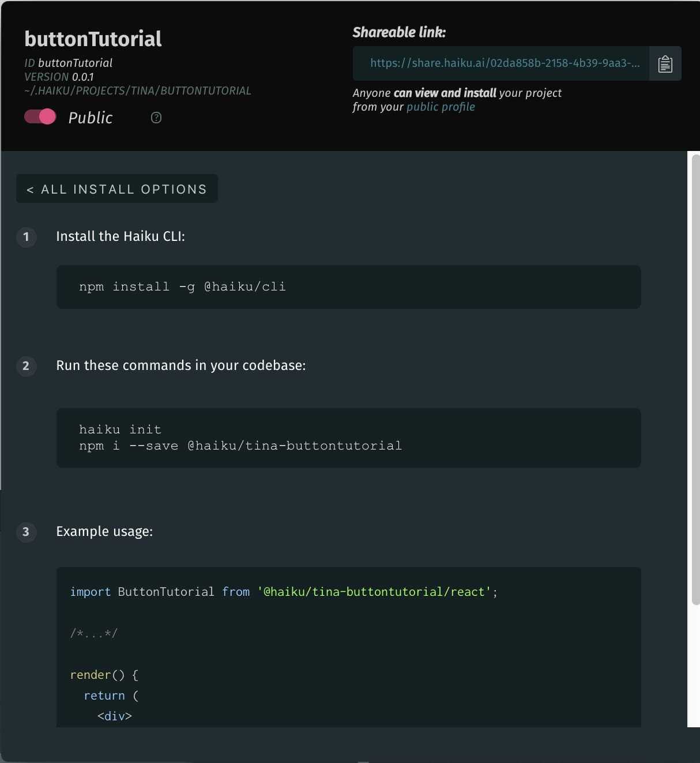Click the vertical scrollbar thumb
Screen dimensions: 700x763
click(x=695, y=379)
